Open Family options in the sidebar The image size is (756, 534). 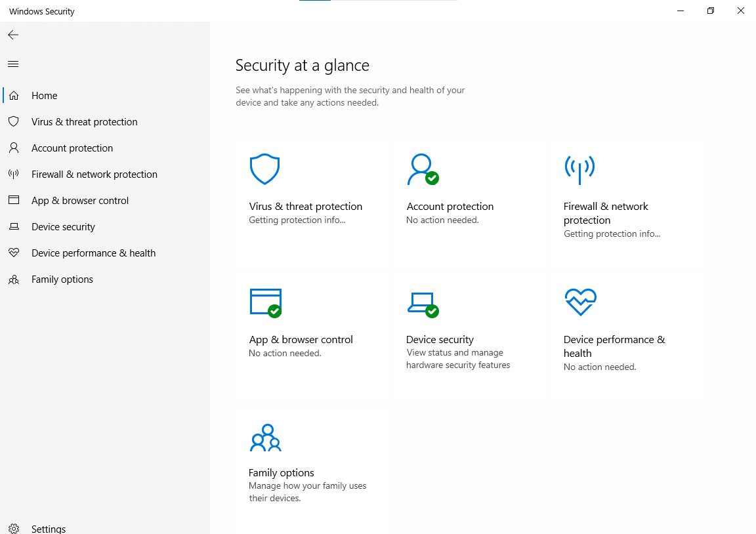tap(62, 279)
